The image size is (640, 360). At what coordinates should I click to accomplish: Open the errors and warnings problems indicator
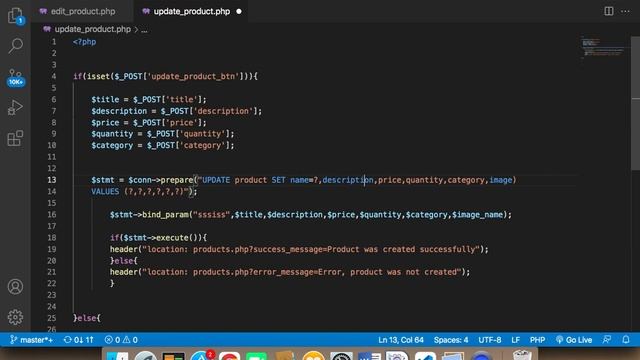pyautogui.click(x=121, y=340)
